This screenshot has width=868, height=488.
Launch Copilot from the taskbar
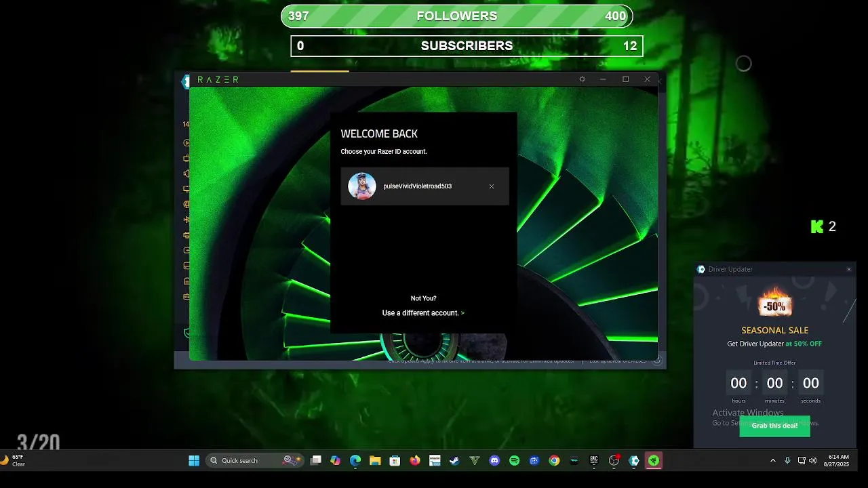click(x=335, y=461)
